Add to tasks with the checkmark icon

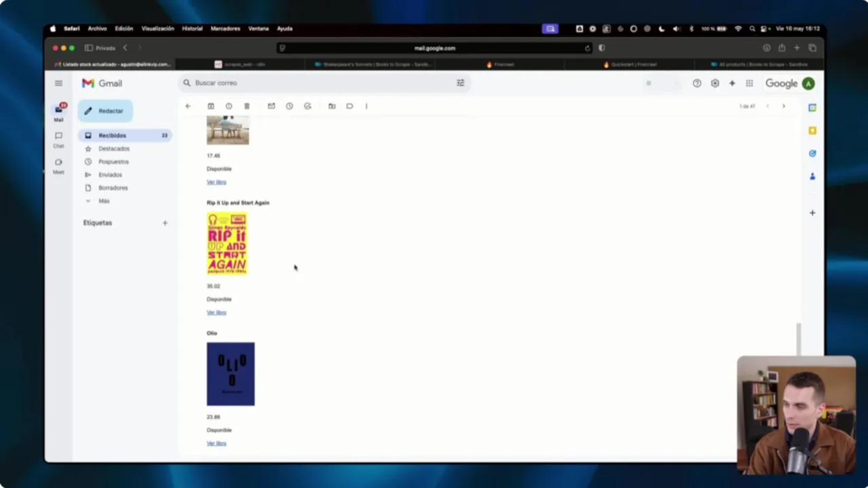point(308,106)
